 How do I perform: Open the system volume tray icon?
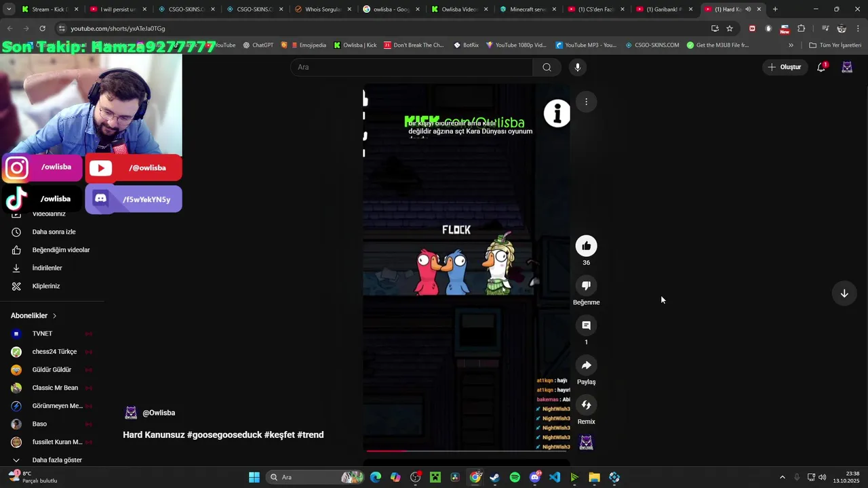823,477
